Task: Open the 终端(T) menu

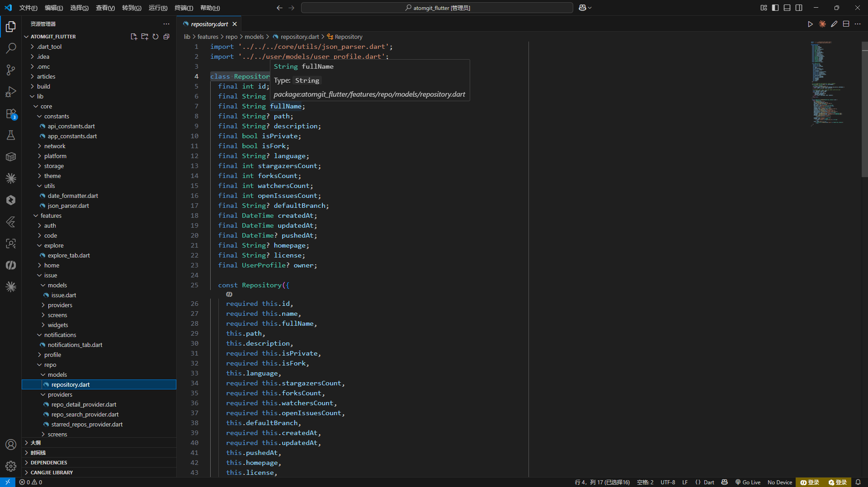Action: 184,8
